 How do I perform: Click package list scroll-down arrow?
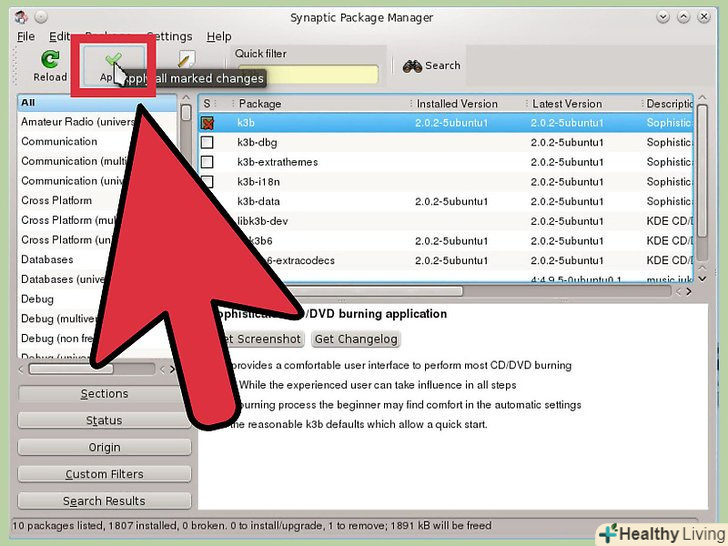[702, 279]
